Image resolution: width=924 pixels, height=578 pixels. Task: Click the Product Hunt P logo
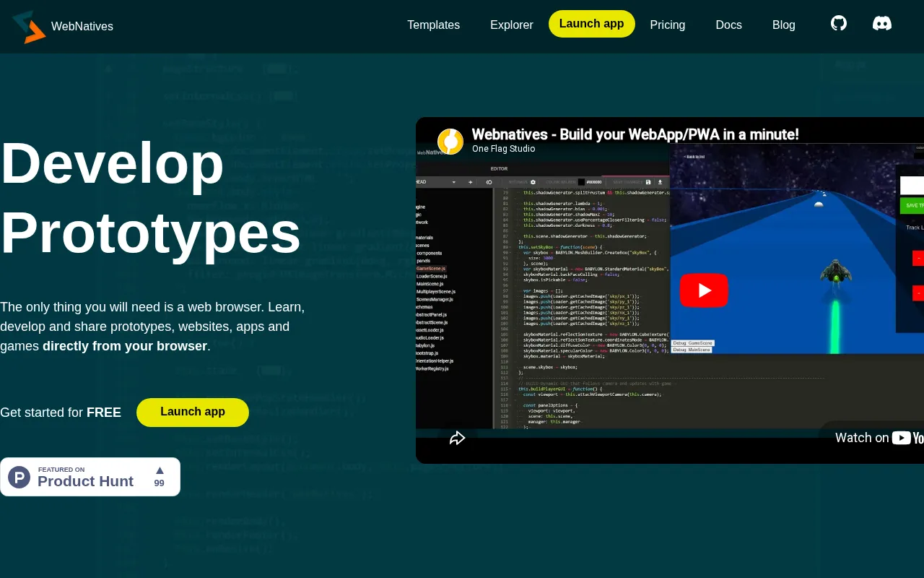[19, 477]
